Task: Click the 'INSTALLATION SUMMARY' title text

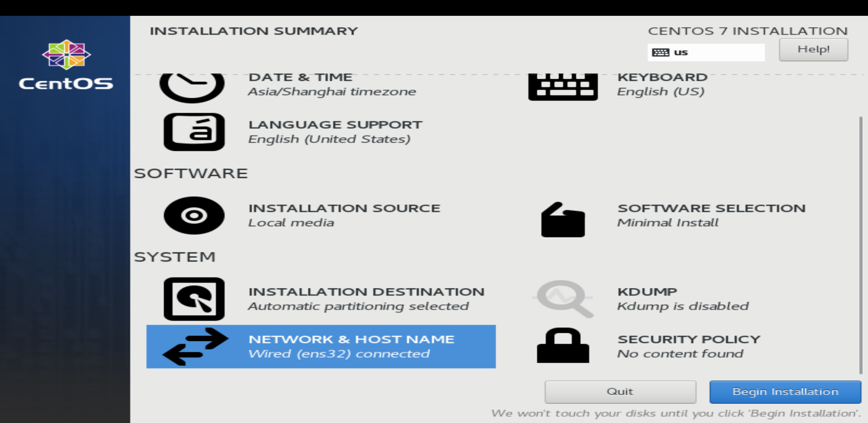Action: [x=254, y=31]
